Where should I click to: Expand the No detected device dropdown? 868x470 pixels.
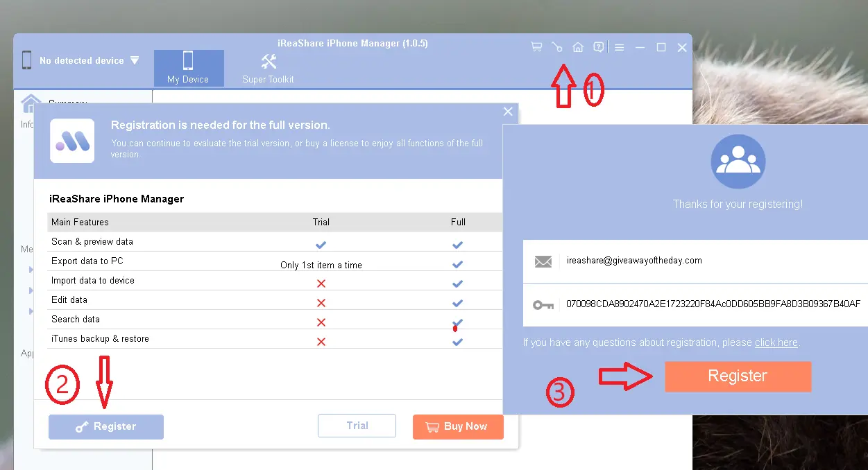(x=135, y=60)
